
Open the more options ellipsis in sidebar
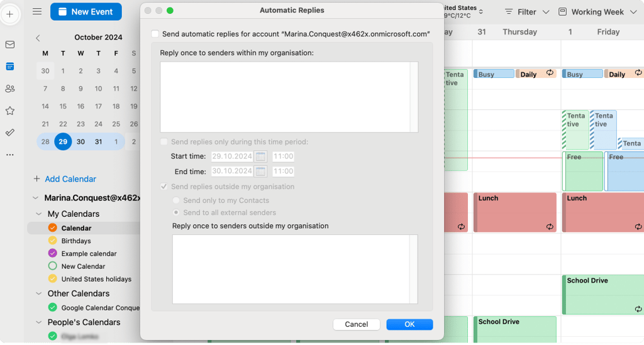[x=10, y=155]
